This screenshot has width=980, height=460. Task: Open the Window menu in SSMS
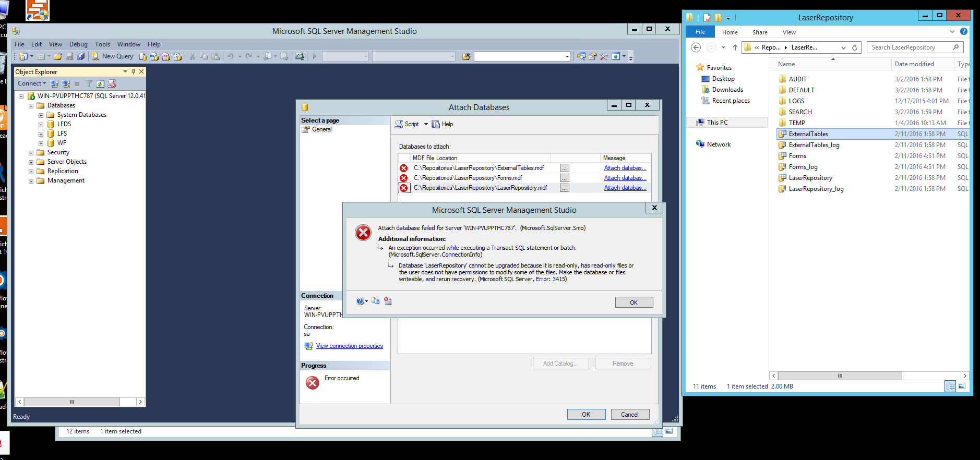(x=129, y=44)
